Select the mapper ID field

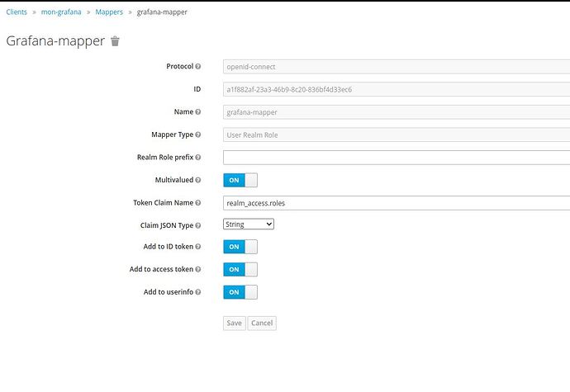point(397,89)
